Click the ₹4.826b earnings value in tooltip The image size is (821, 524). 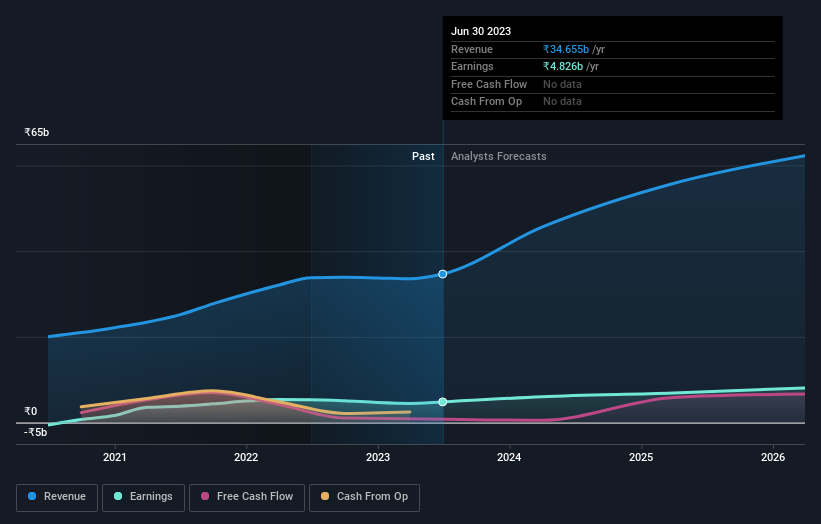(x=563, y=66)
